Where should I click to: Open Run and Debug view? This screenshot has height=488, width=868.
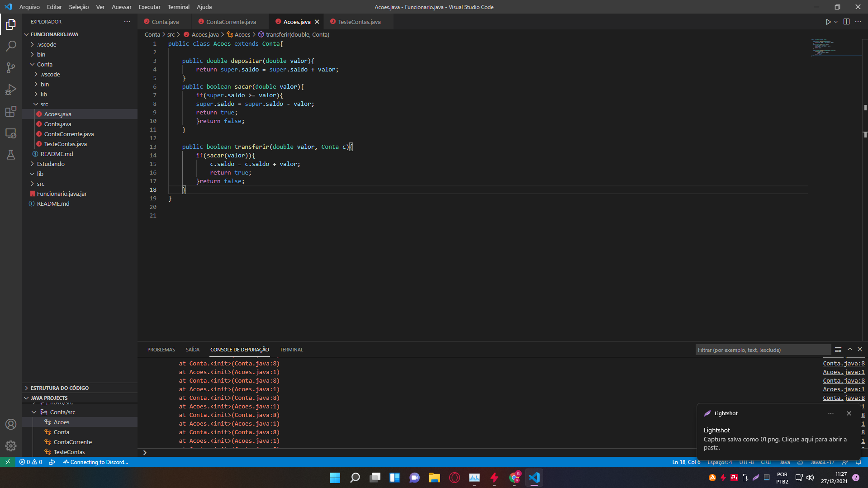[11, 90]
